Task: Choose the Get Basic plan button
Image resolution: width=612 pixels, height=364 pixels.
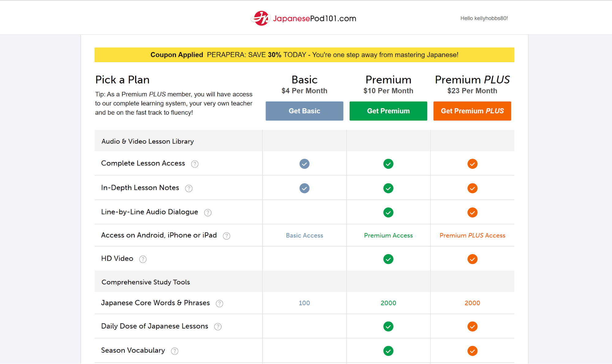Action: [304, 111]
